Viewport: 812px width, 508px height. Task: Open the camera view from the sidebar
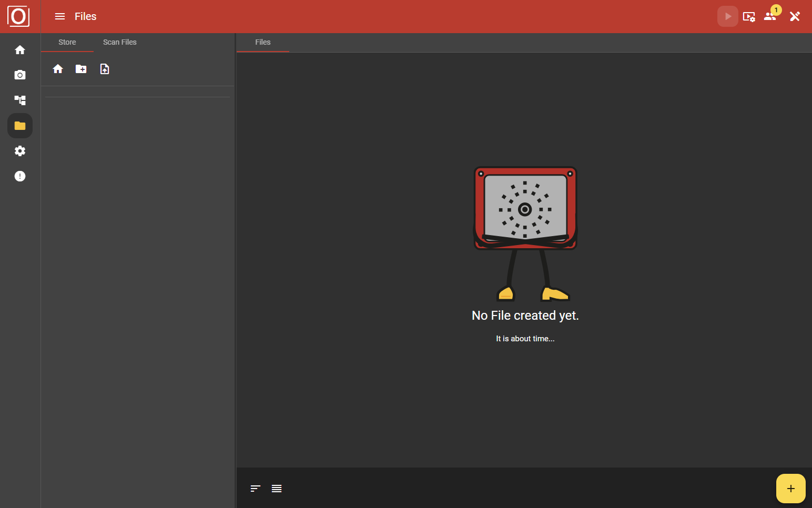tap(19, 75)
